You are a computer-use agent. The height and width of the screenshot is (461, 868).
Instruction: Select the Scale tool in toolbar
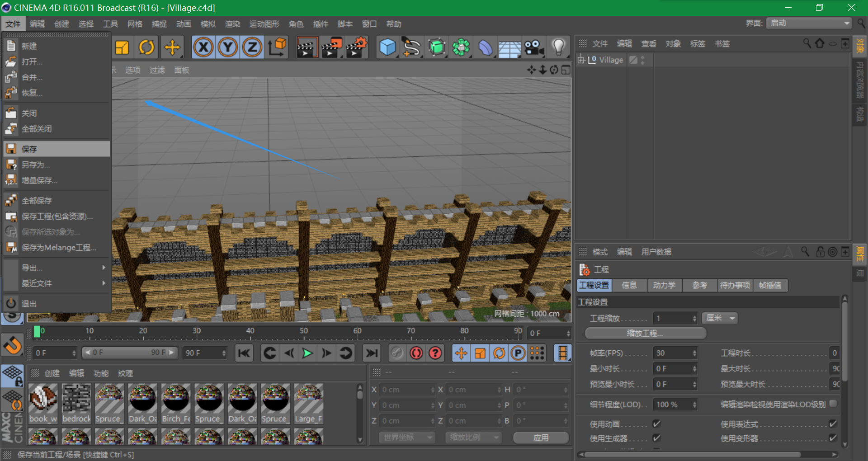122,47
